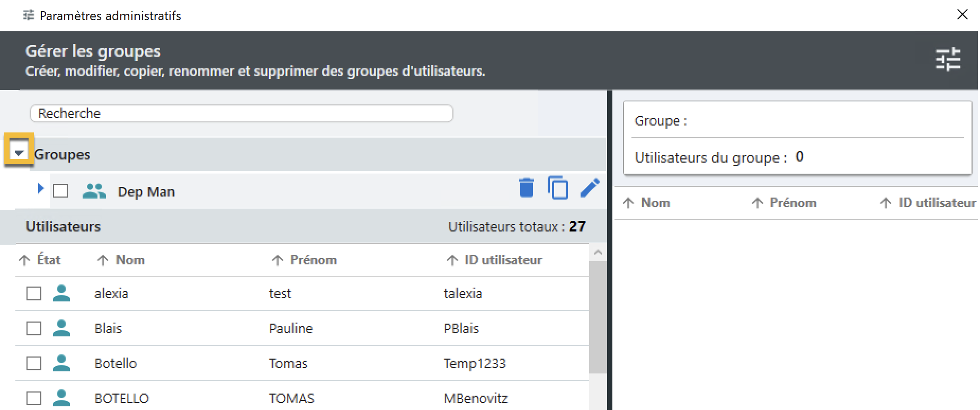
Task: Copy the Dep Man group
Action: click(x=557, y=188)
